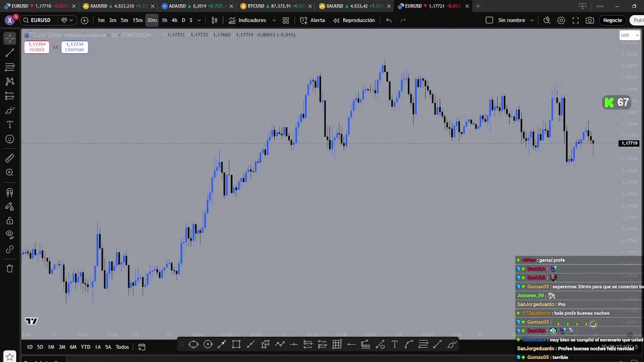Undo the last chart action
Image resolution: width=644 pixels, height=362 pixels.
coord(389,20)
